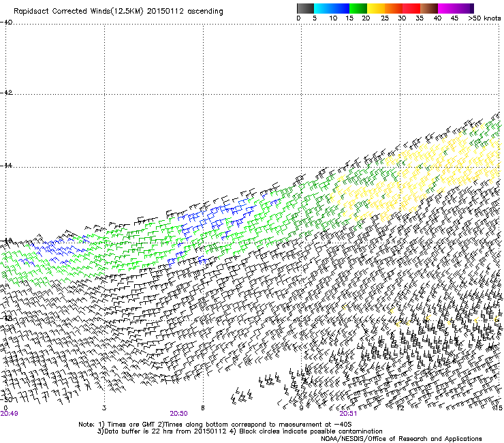
Task: Click the 'Times are GMT' note line
Action: click(215, 425)
